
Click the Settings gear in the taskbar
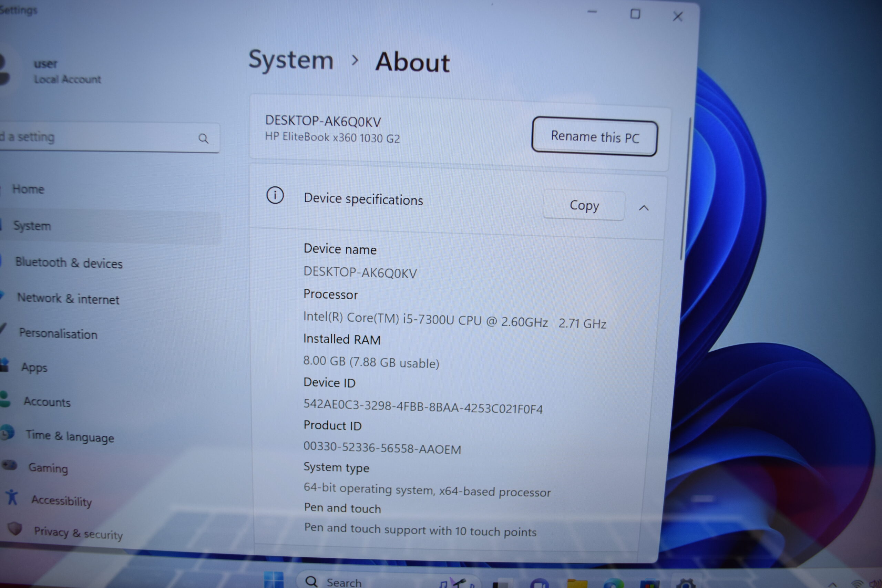point(686,583)
